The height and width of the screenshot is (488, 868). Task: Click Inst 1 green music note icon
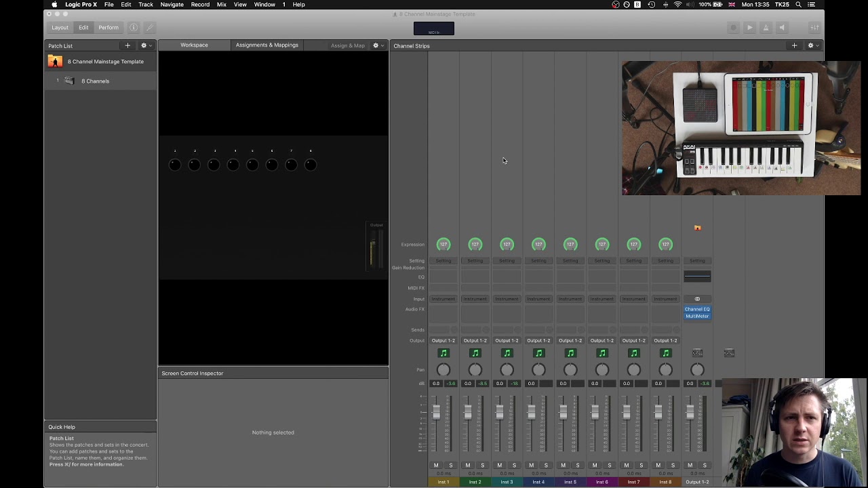coord(443,353)
